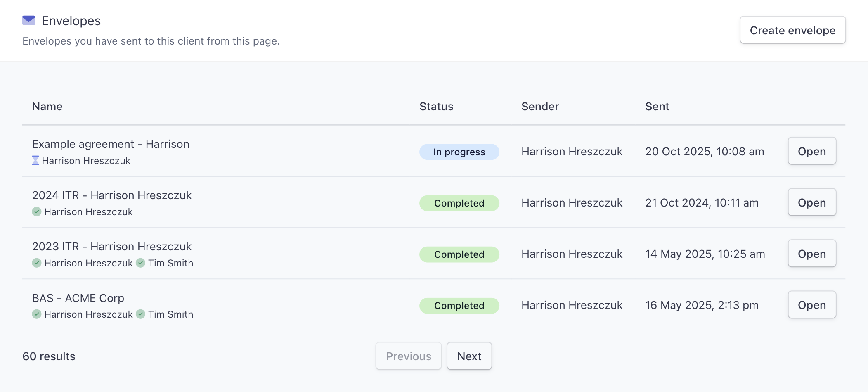Click Completed badge for BAS - ACME Corp
This screenshot has height=392, width=868.
pyautogui.click(x=459, y=305)
